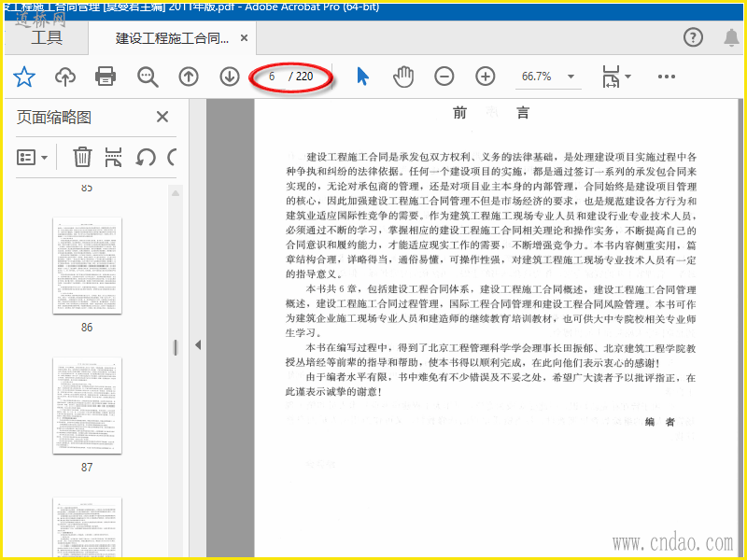Click the thumbnail panel scroll up arrow
Screen dimensions: 747x560
[176, 193]
